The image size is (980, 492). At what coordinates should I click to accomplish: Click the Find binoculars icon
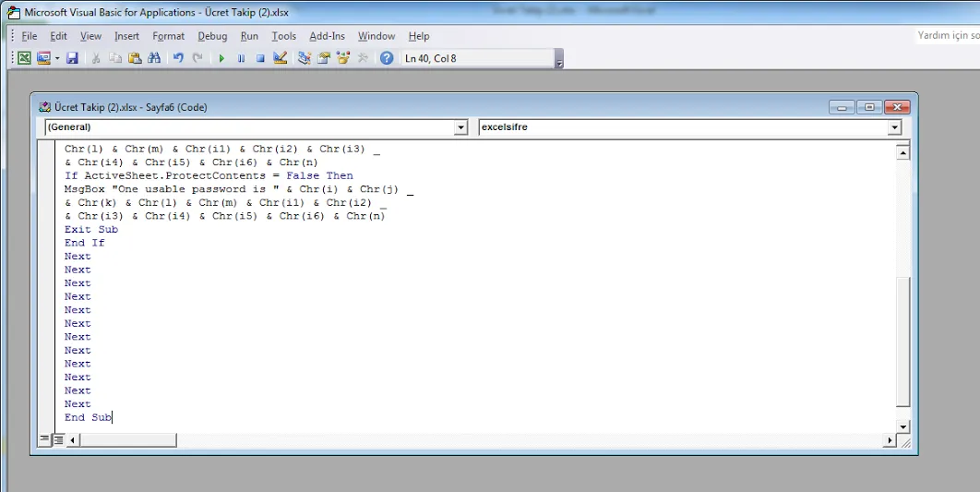coord(154,58)
